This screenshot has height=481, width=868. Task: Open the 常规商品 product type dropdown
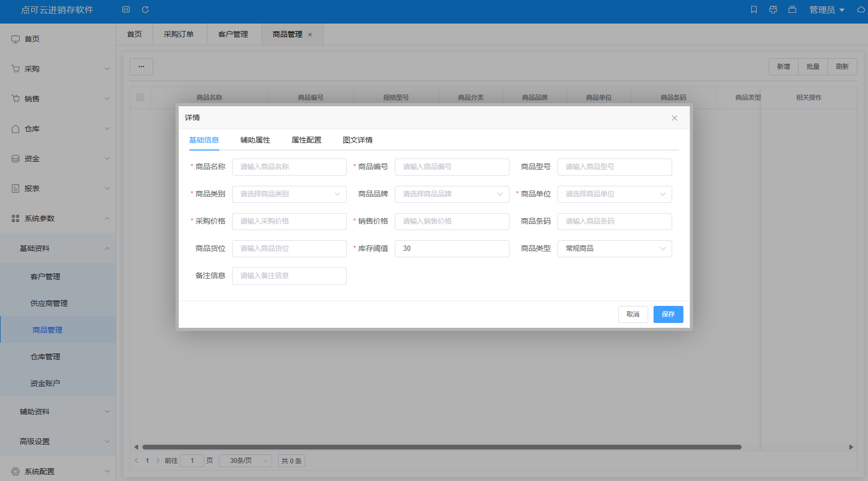tap(614, 248)
